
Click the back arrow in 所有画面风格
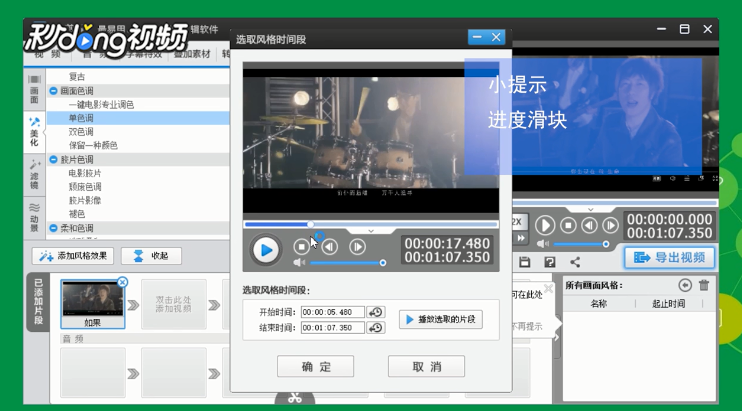tap(685, 285)
